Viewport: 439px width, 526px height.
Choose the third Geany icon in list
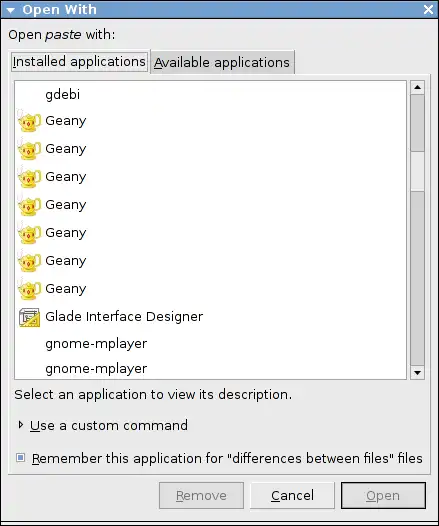[29, 177]
